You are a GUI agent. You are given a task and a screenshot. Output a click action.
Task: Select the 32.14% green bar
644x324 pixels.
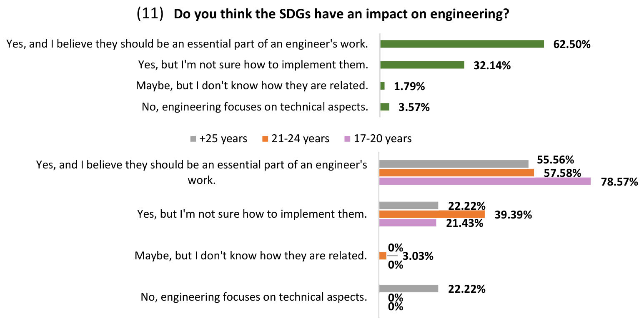click(422, 65)
